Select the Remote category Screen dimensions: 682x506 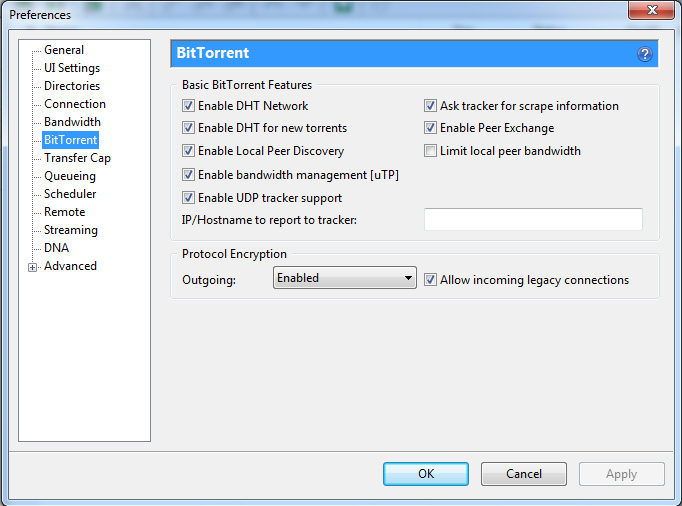(64, 212)
